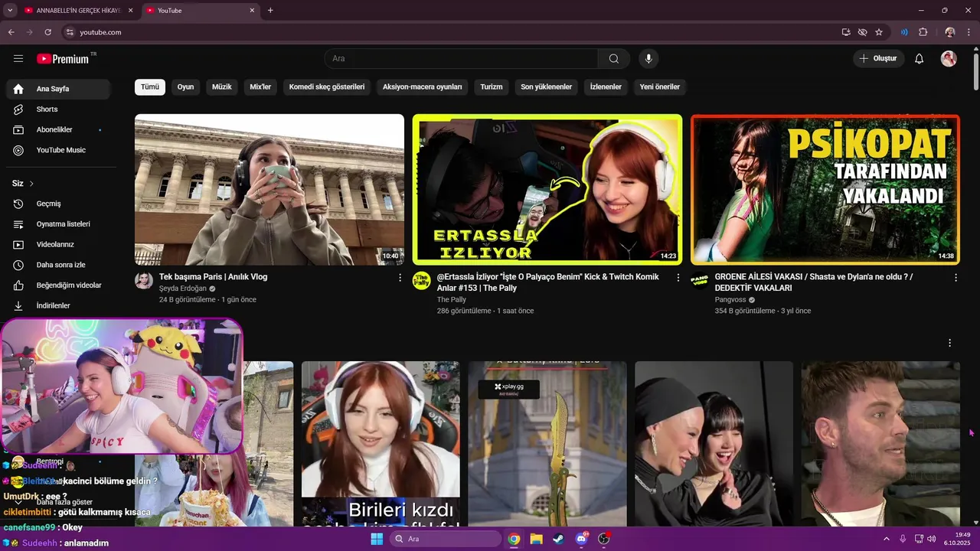Open Şeyda Erdoğan channel avatar
The width and height of the screenshot is (980, 551).
click(144, 280)
